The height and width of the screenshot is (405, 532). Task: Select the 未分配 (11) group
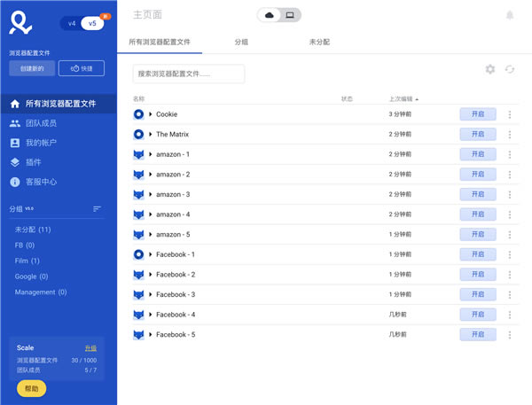[x=33, y=230]
